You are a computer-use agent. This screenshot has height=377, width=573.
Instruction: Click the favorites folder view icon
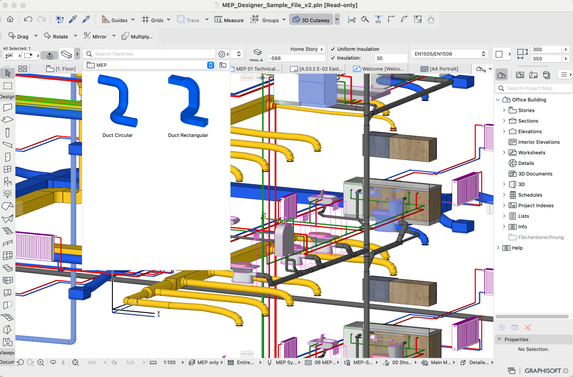(223, 65)
